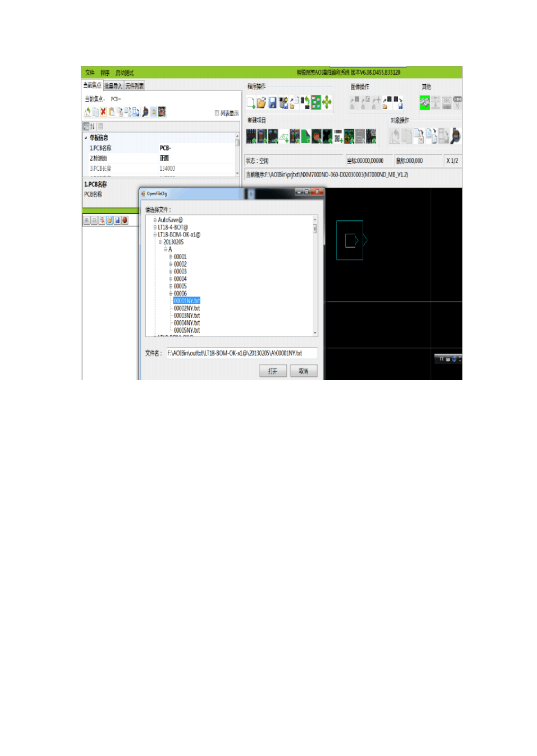The height and width of the screenshot is (756, 537).
Task: Switch to the 批量导入 tab
Action: (x=113, y=86)
